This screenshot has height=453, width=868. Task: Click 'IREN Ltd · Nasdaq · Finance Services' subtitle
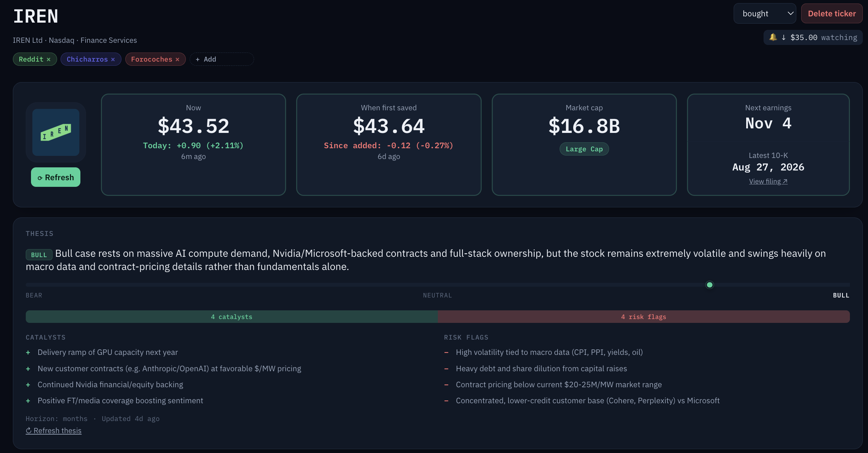75,40
